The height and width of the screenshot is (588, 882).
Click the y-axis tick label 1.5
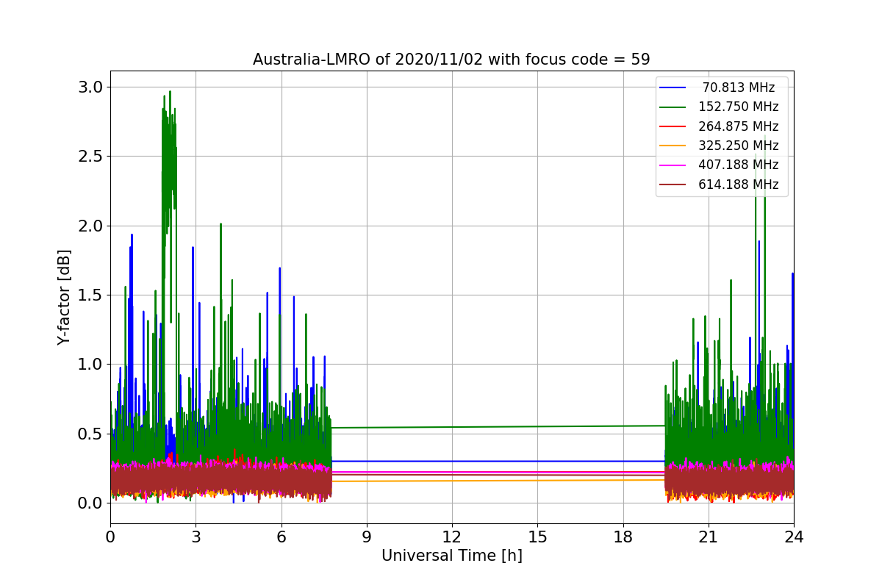(x=91, y=295)
